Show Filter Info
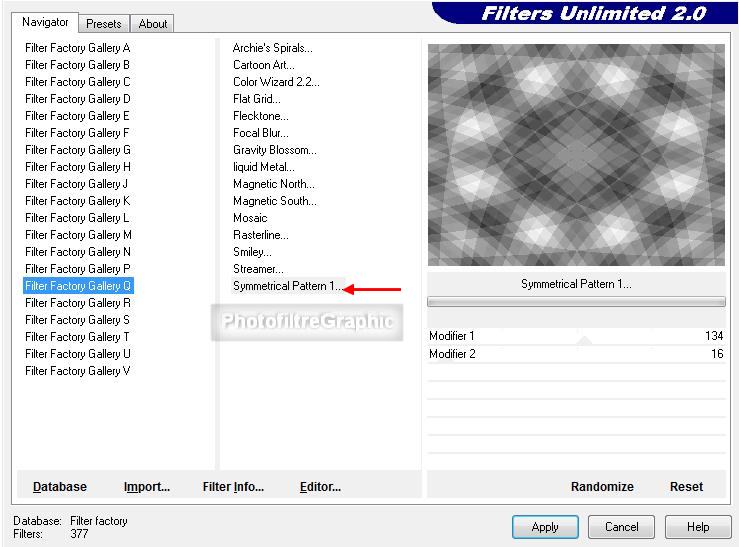739x547 pixels. [x=233, y=487]
